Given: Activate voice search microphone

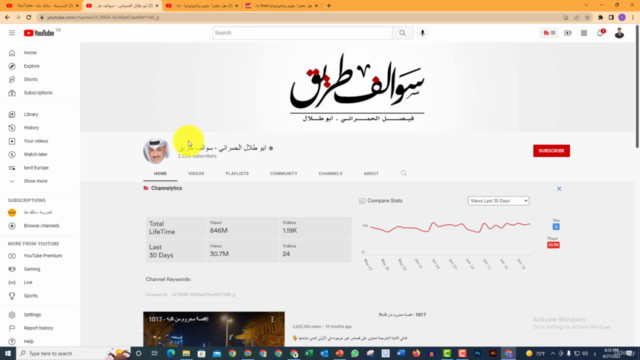Looking at the screenshot, I should (x=422, y=33).
